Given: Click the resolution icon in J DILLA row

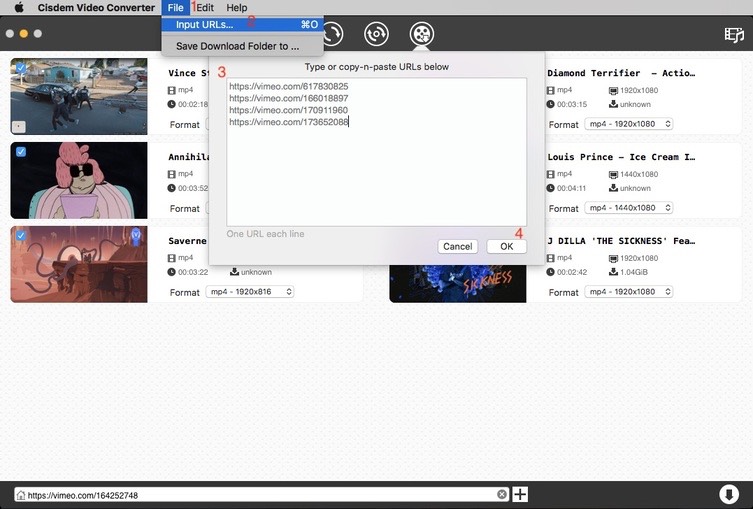Looking at the screenshot, I should click(613, 258).
